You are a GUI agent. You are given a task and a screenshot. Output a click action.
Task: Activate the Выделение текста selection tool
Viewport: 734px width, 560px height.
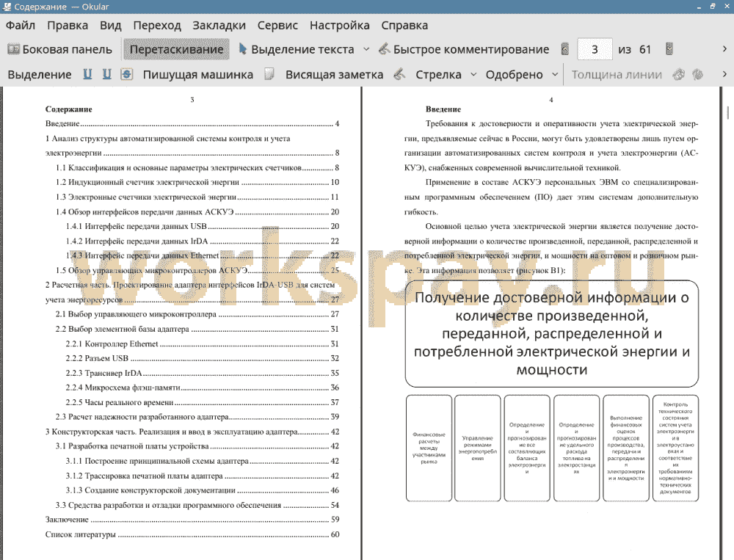point(297,49)
